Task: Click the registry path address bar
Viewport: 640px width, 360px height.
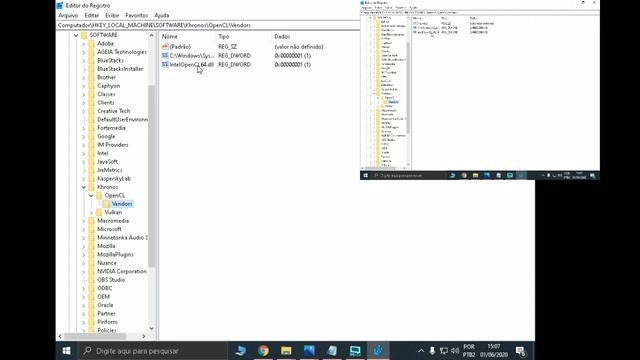Action: coord(208,25)
